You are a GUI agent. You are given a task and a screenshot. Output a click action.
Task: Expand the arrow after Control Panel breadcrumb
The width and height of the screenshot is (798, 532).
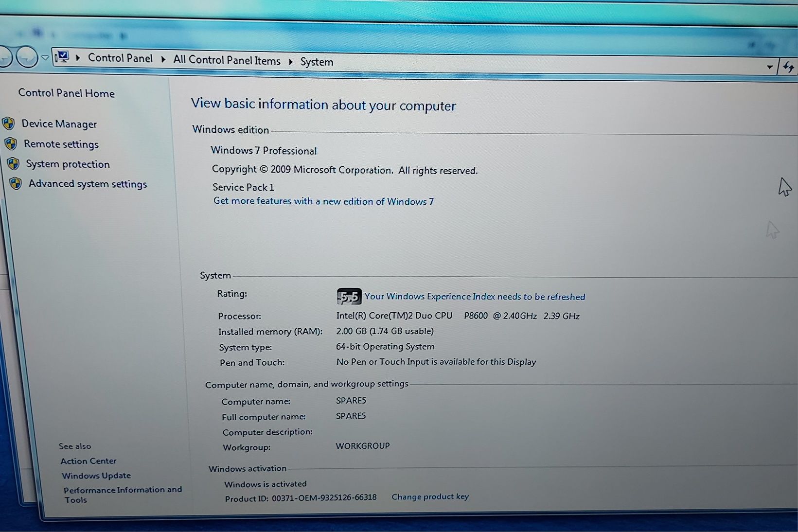click(x=163, y=59)
